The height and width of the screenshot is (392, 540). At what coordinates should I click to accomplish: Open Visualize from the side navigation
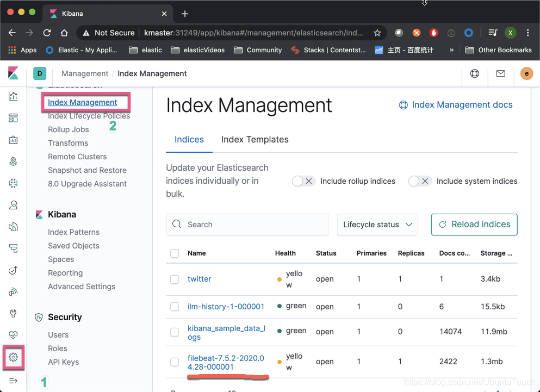point(13,96)
